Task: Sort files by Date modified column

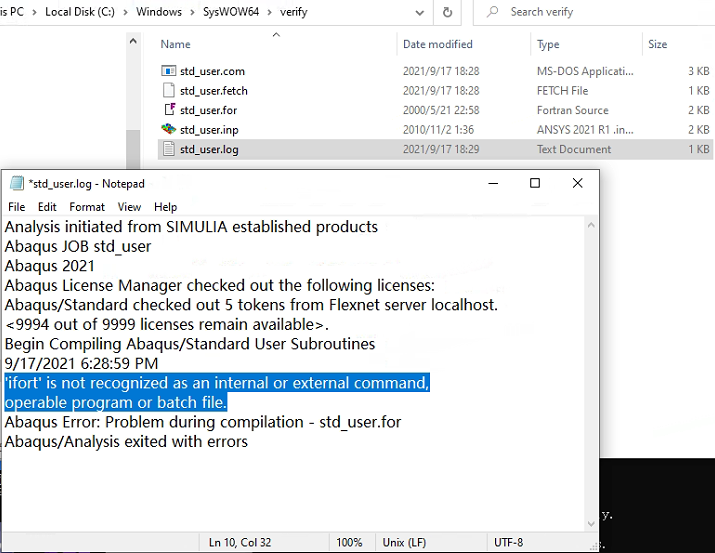Action: [x=437, y=44]
